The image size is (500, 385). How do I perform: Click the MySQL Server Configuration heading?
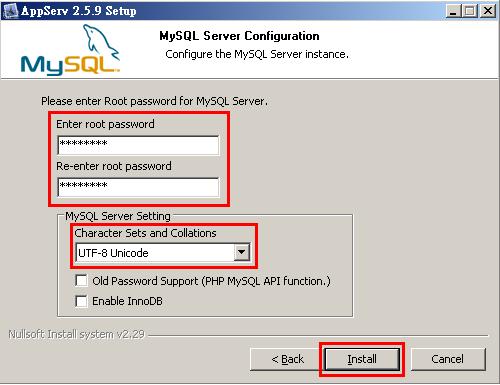(239, 36)
